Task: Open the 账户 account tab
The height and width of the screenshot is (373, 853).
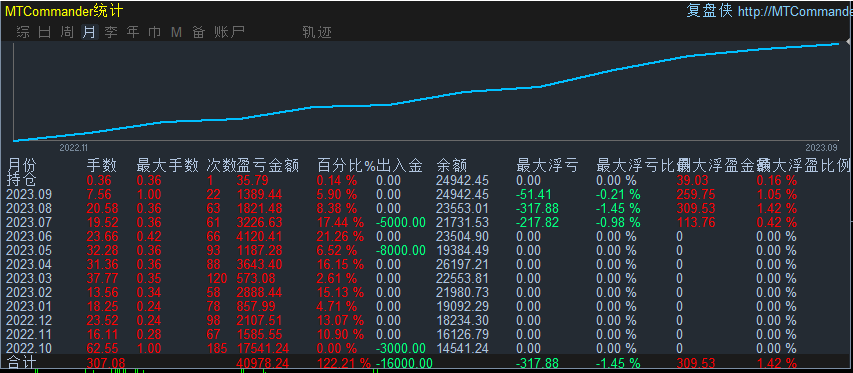Action: click(x=229, y=32)
